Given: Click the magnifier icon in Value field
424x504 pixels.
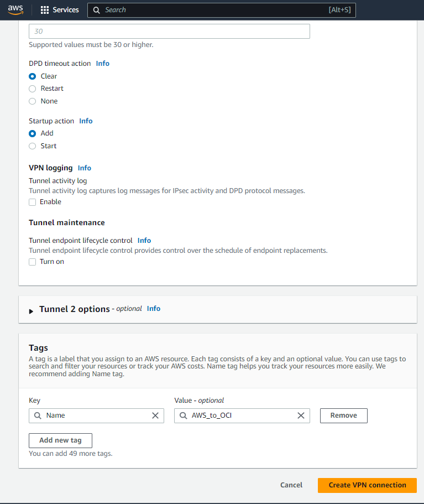Looking at the screenshot, I should point(184,415).
